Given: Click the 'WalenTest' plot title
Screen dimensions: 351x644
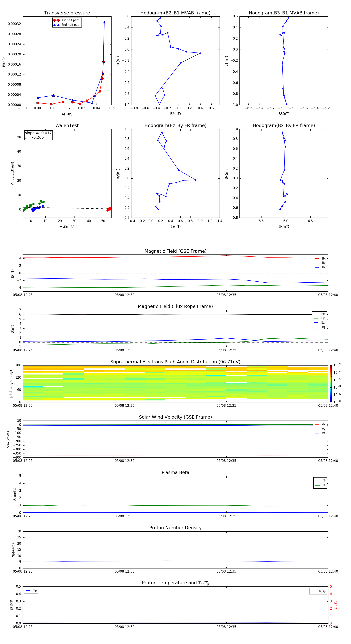Looking at the screenshot, I should (67, 125).
